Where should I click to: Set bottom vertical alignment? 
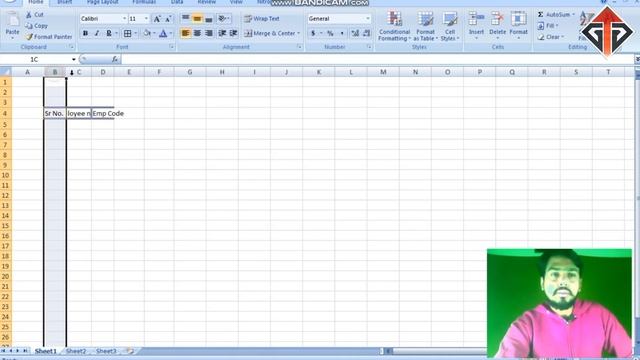point(209,18)
